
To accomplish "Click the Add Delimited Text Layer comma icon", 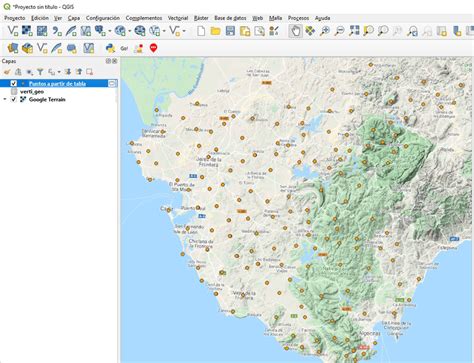I will (x=57, y=31).
